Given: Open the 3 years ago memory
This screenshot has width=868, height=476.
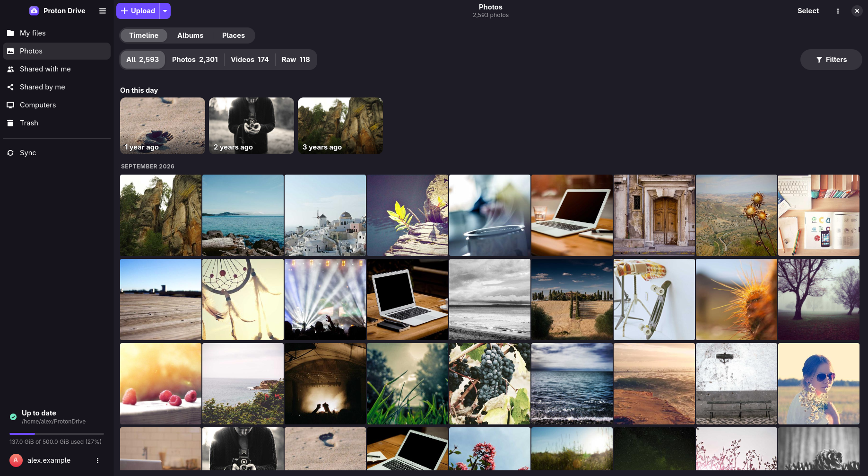Looking at the screenshot, I should tap(340, 126).
